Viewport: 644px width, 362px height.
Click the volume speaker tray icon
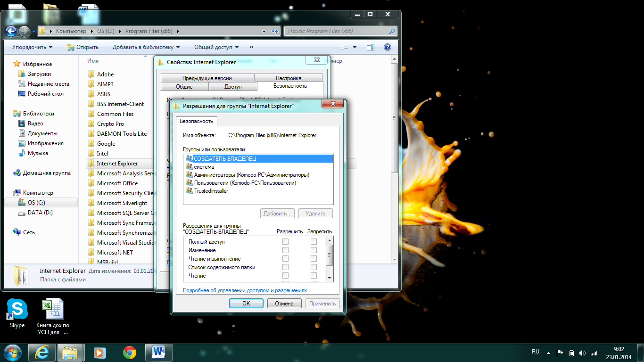pyautogui.click(x=582, y=353)
